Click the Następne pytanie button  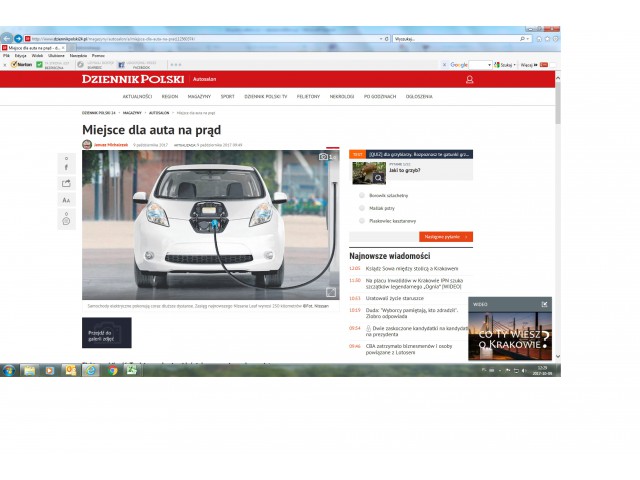[447, 237]
